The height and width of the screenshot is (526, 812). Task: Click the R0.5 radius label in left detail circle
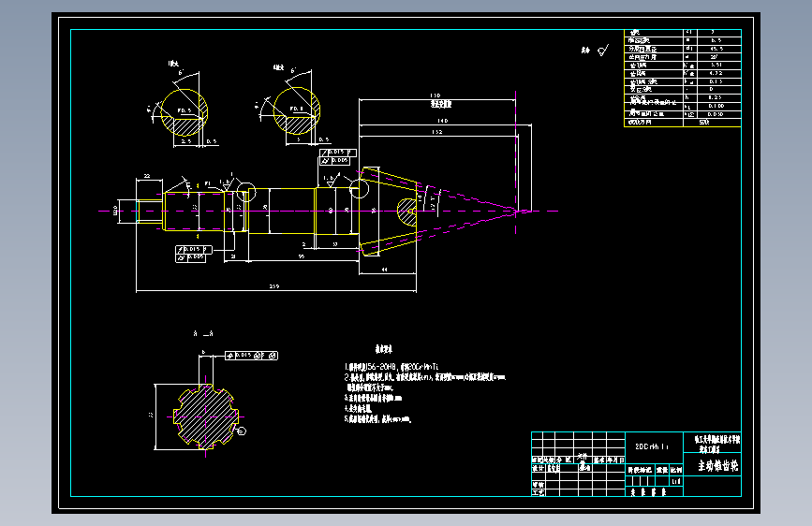[185, 110]
